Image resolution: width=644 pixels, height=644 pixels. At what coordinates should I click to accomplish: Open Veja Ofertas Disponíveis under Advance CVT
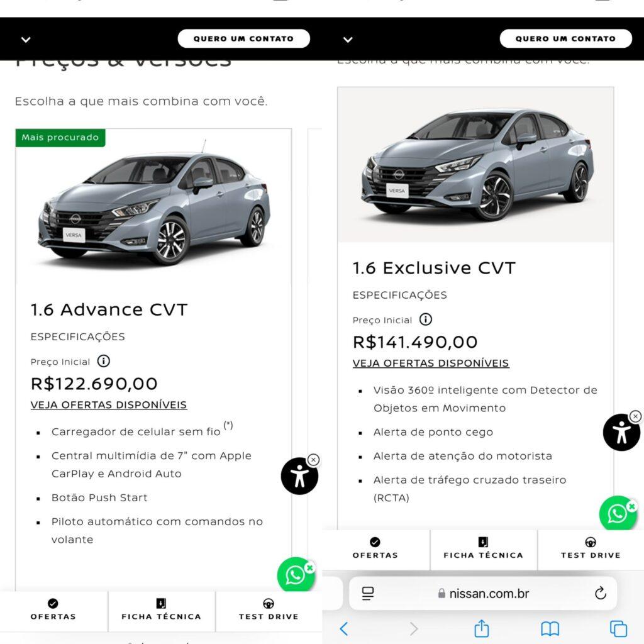[x=109, y=404]
